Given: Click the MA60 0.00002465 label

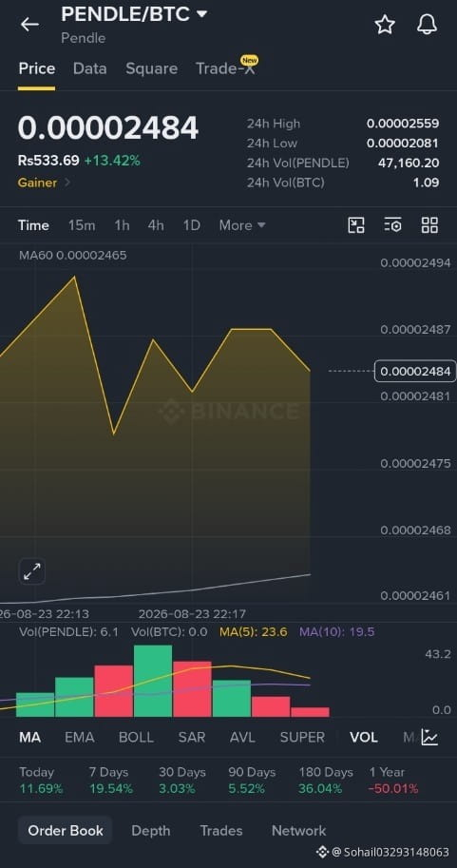Looking at the screenshot, I should coord(72,255).
